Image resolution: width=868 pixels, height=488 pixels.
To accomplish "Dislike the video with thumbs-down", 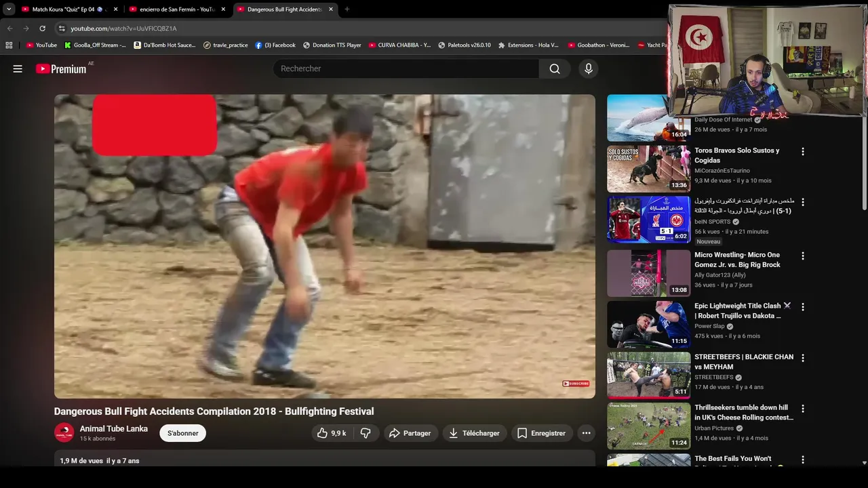I will [x=366, y=433].
